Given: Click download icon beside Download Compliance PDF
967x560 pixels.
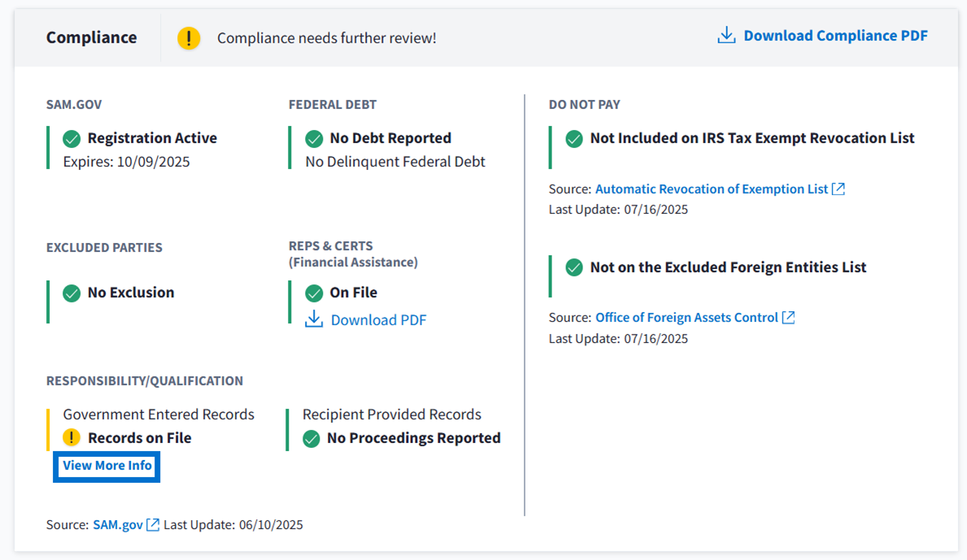Looking at the screenshot, I should click(x=726, y=36).
